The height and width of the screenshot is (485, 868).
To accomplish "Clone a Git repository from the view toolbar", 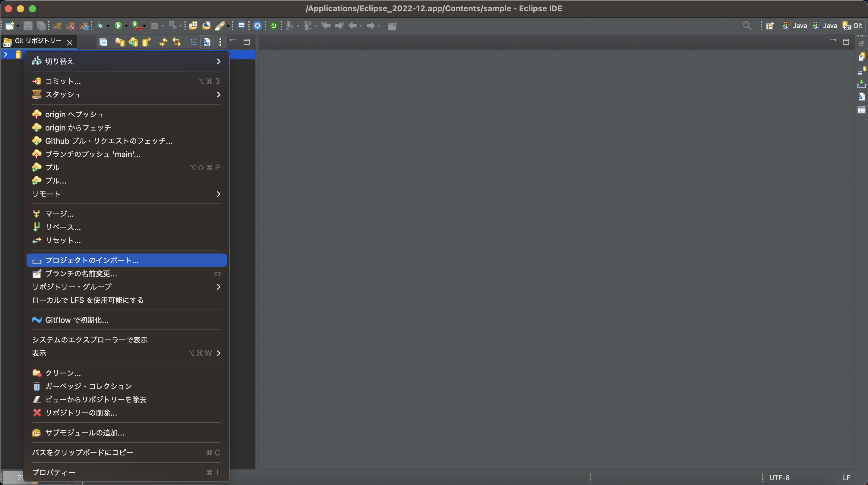I will (x=133, y=42).
